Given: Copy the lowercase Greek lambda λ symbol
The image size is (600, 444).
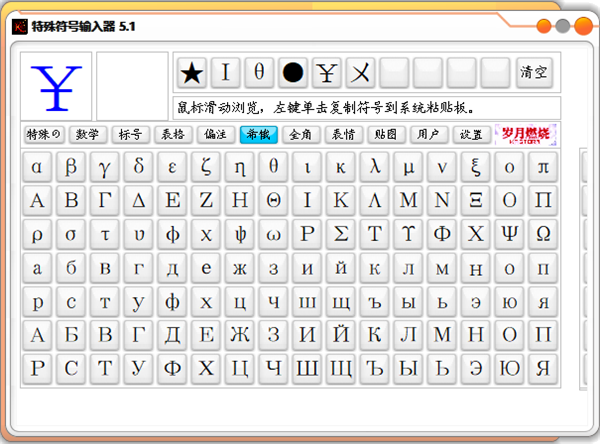Looking at the screenshot, I should tap(374, 166).
